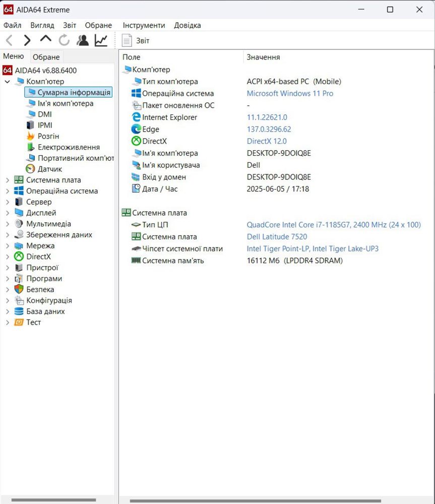
Task: Expand the Операційна система tree node
Action: click(8, 191)
